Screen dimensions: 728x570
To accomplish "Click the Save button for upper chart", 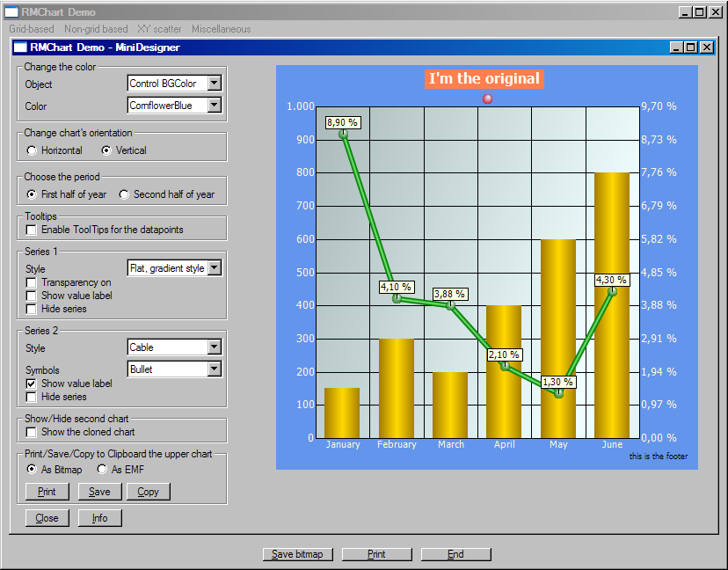I will click(100, 492).
